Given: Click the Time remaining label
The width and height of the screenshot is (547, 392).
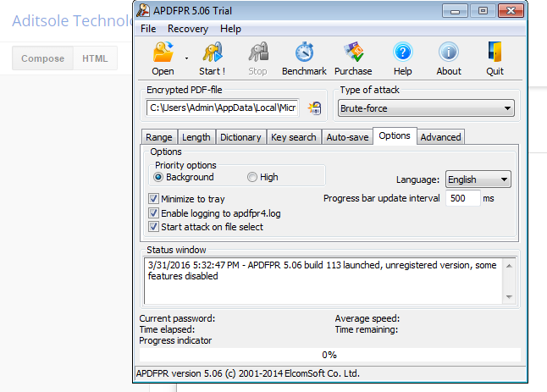Looking at the screenshot, I should (x=367, y=329).
